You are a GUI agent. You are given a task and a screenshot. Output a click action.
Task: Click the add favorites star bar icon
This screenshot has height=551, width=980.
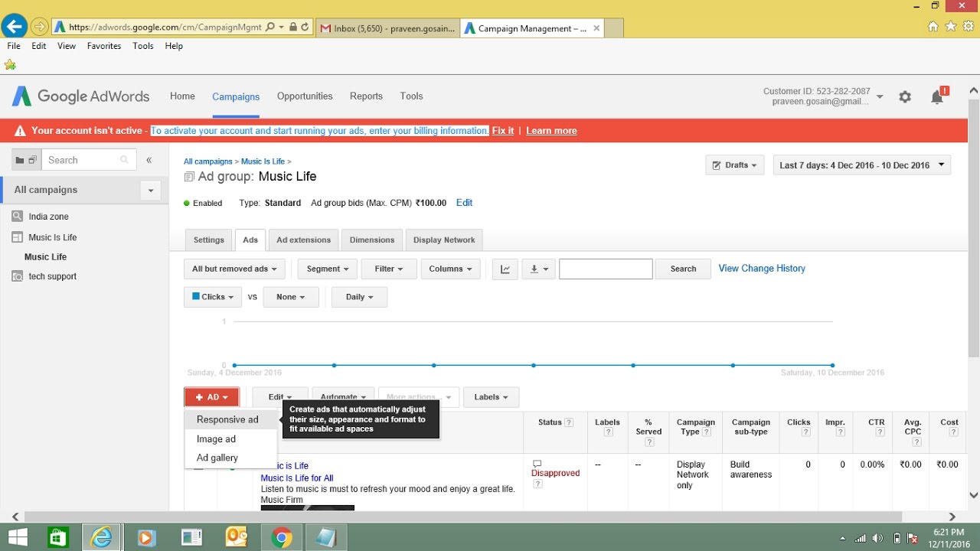(10, 65)
